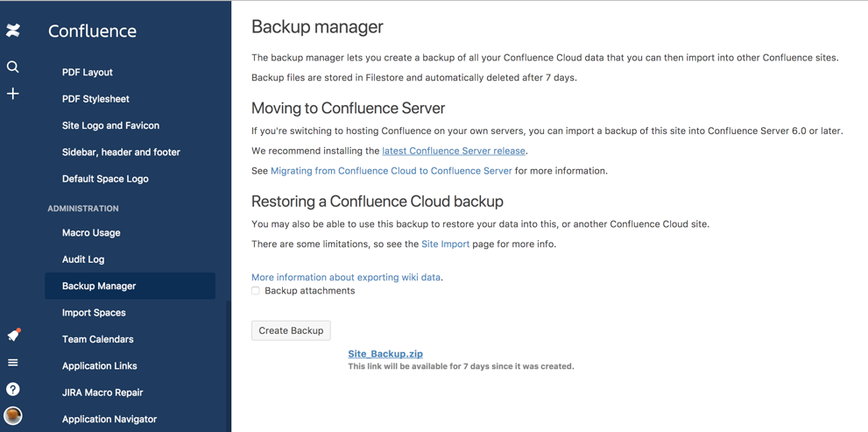Select Team Calendars sidebar item
Image resolution: width=868 pixels, height=432 pixels.
(x=98, y=339)
